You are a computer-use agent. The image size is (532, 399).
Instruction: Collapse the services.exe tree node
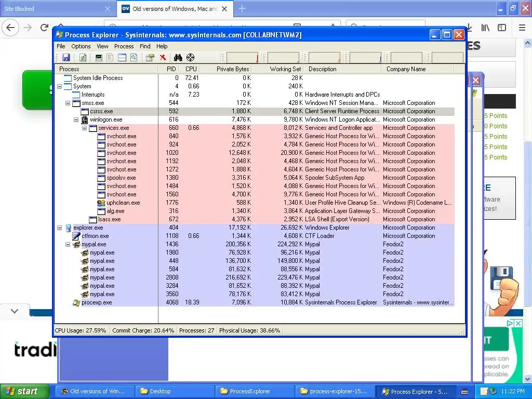pos(85,128)
